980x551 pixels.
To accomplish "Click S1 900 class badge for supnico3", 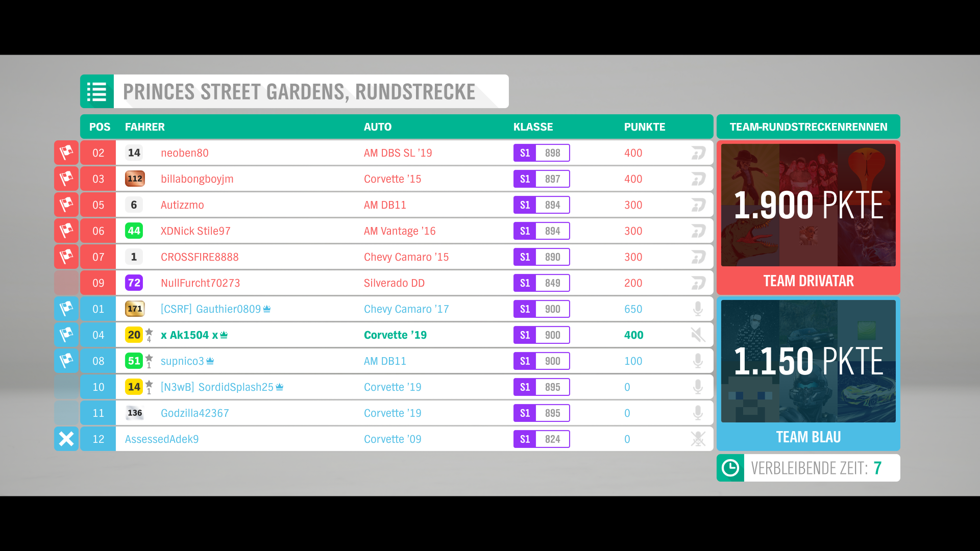I will (x=541, y=361).
